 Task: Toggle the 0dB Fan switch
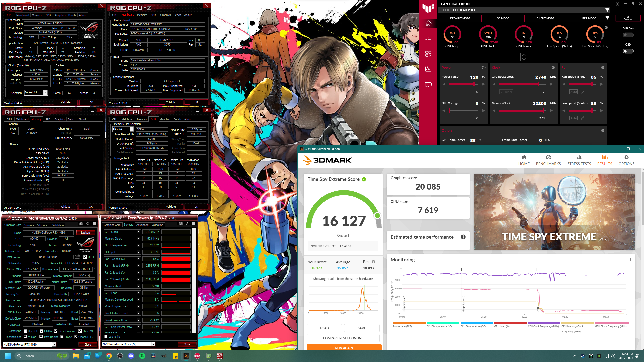point(628,35)
